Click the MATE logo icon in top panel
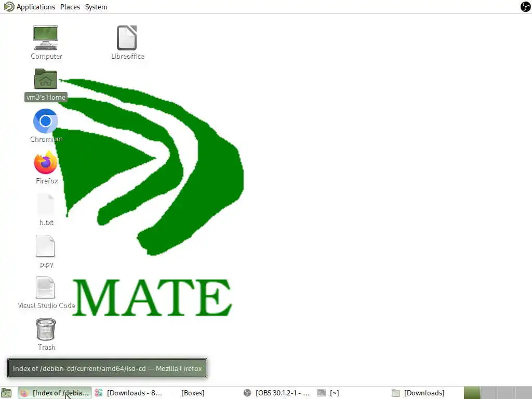This screenshot has height=399, width=532. tap(9, 7)
